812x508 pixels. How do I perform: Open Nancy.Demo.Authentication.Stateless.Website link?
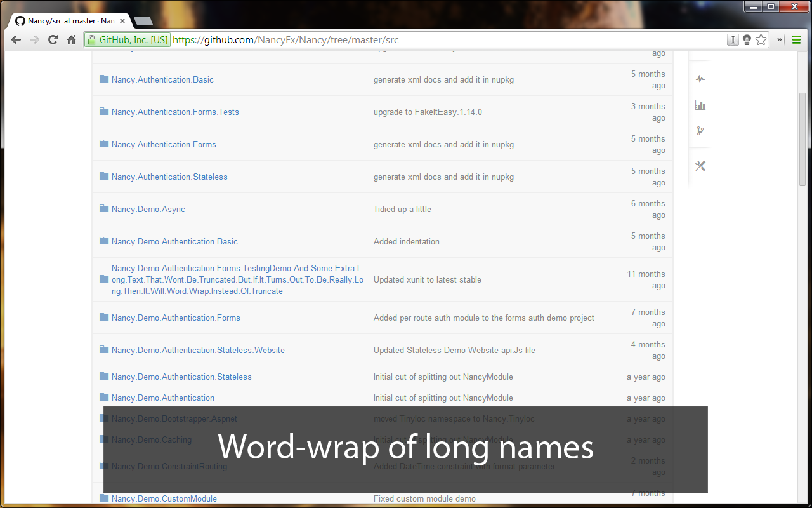[198, 350]
